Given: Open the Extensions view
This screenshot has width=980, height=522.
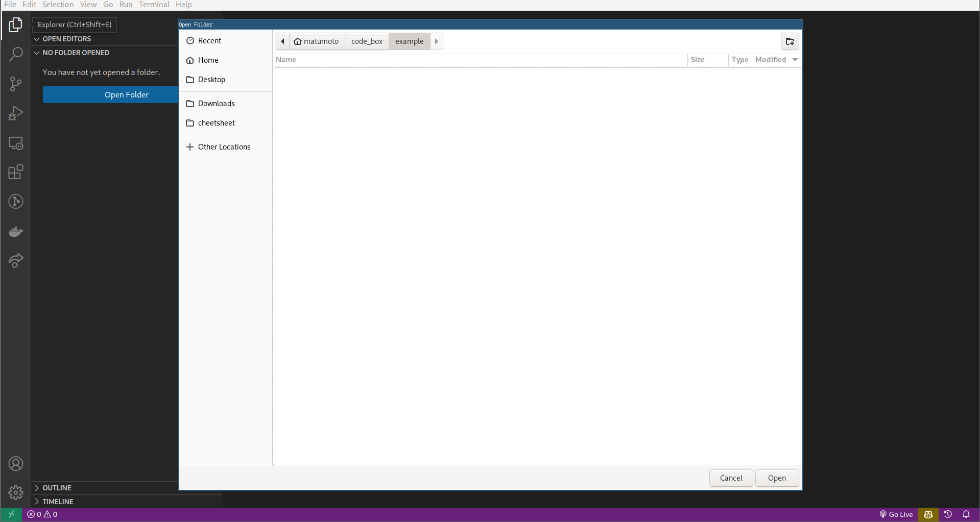Looking at the screenshot, I should click(16, 172).
